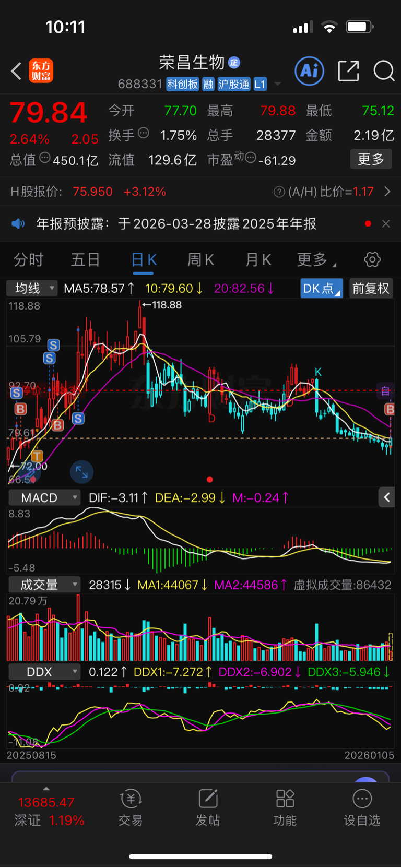Switch to the 周K tab
The image size is (401, 868).
point(200,259)
